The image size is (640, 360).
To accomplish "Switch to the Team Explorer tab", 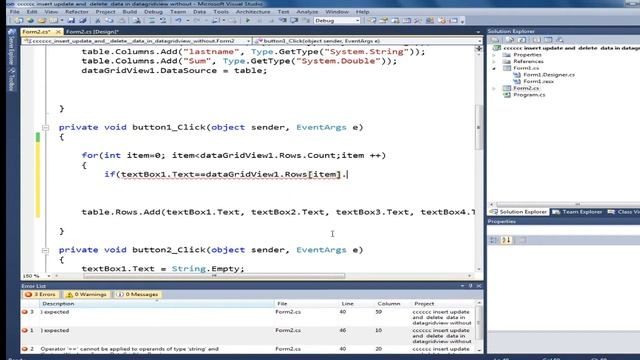I will 577,212.
